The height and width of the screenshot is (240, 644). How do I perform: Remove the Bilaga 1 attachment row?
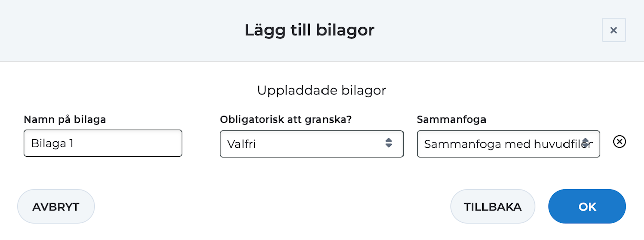pyautogui.click(x=619, y=142)
